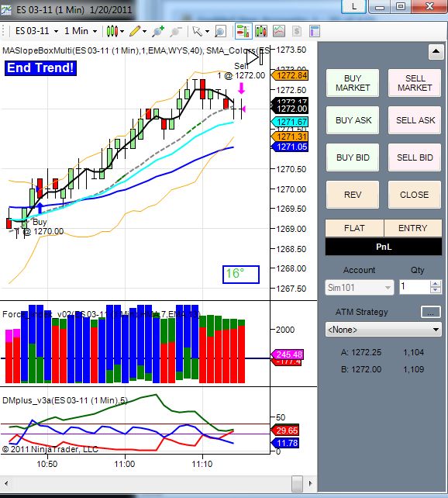Click the red 29.65 DMplus marker
448x498 pixels.
click(x=285, y=431)
